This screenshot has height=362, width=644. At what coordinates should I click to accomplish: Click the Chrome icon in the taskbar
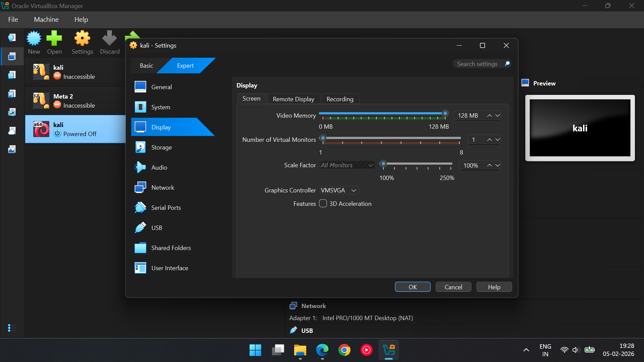[344, 350]
